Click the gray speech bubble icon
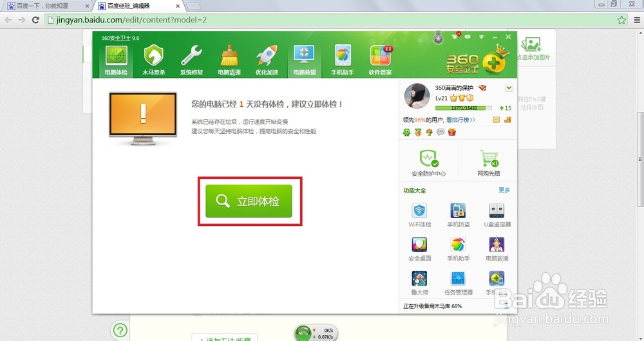644x341 pixels. (440, 132)
